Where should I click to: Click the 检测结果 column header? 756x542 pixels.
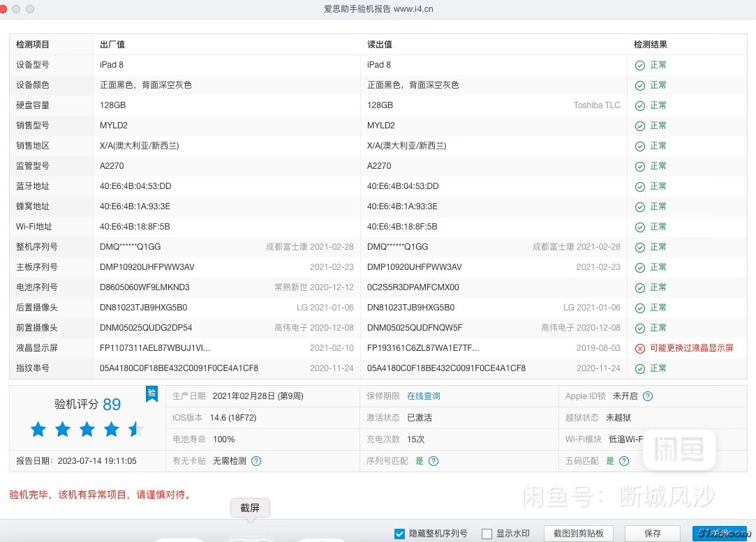[650, 45]
